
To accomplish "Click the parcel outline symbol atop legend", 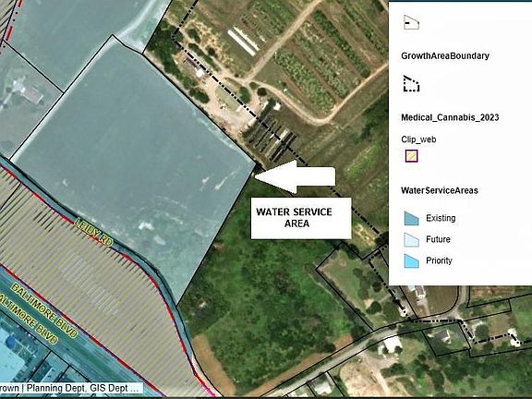I will pos(411,22).
